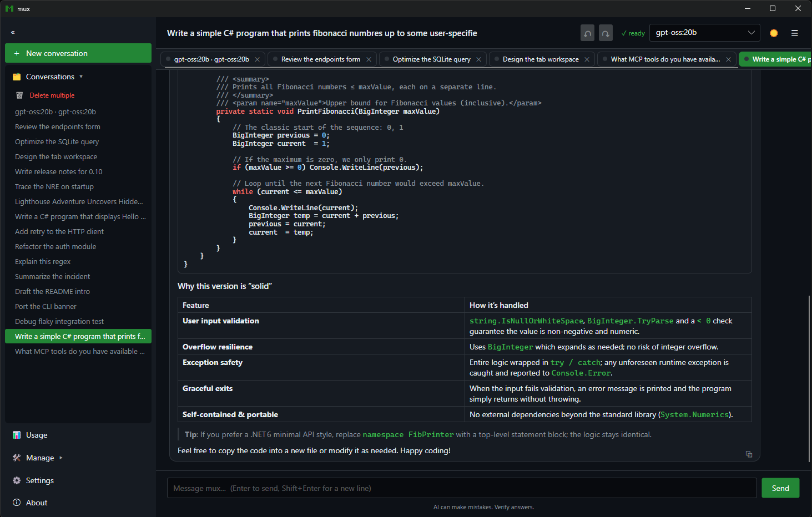Switch to the Design the tab workspace tab
The width and height of the screenshot is (812, 517).
tap(542, 59)
